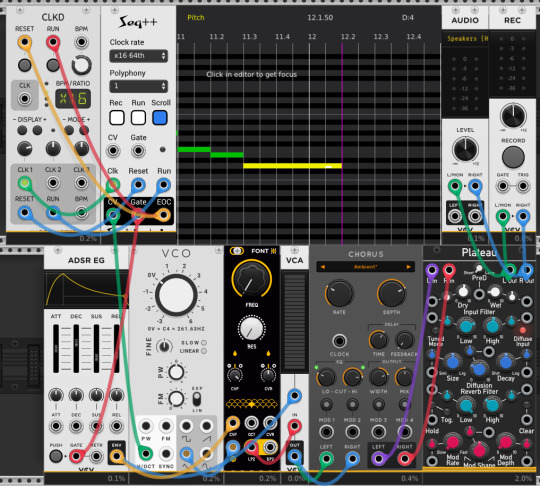Click the ADSR DEC CV input jack
Viewport: 540px width, 486px height.
click(76, 426)
